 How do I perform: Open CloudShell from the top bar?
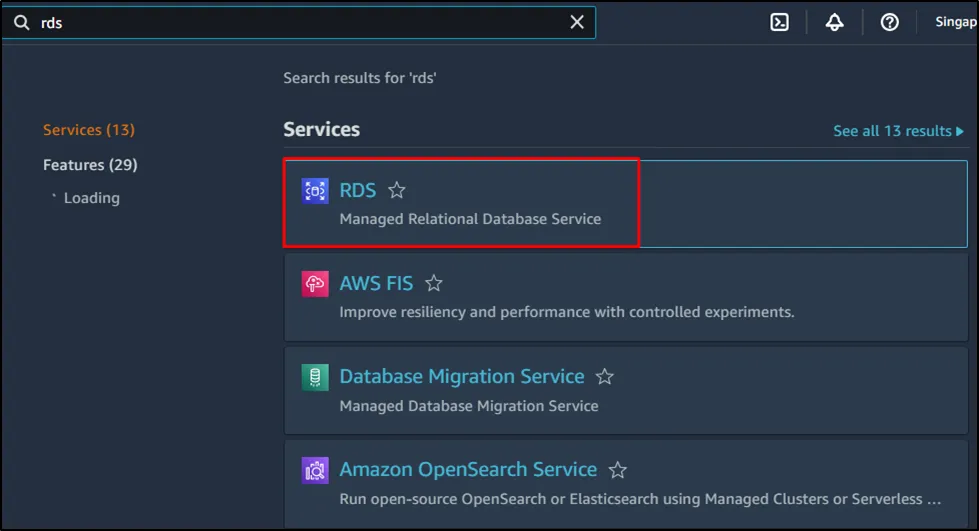[x=779, y=22]
